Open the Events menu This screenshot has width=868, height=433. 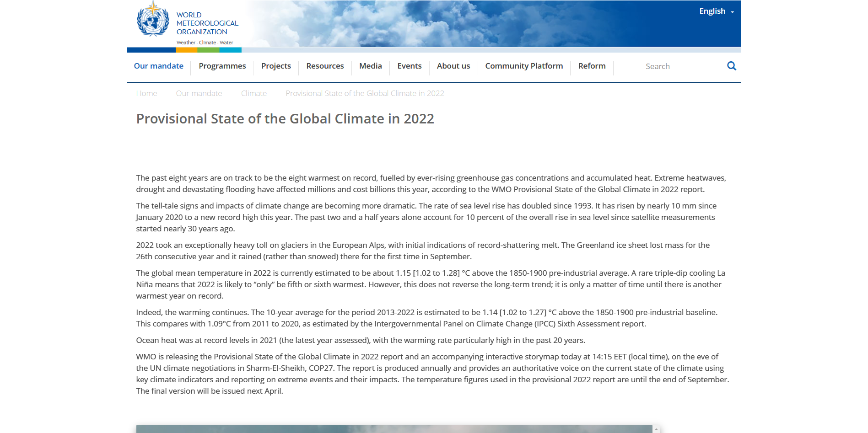click(x=410, y=66)
